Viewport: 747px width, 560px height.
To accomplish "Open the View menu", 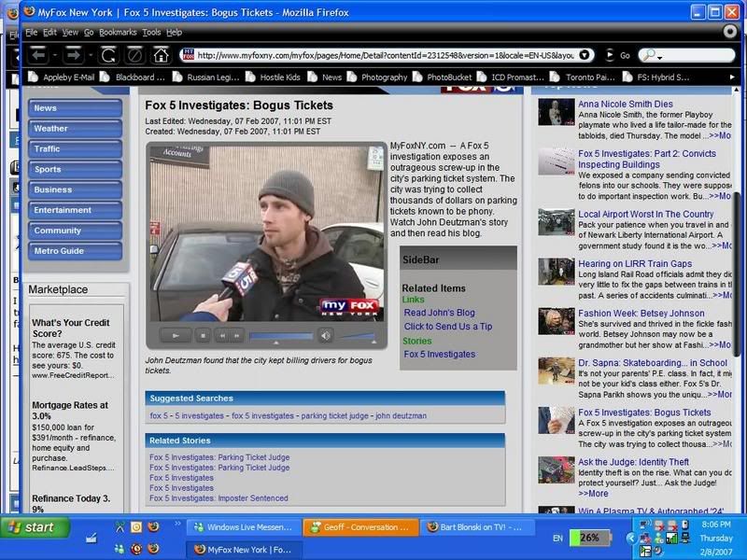I will click(x=70, y=33).
